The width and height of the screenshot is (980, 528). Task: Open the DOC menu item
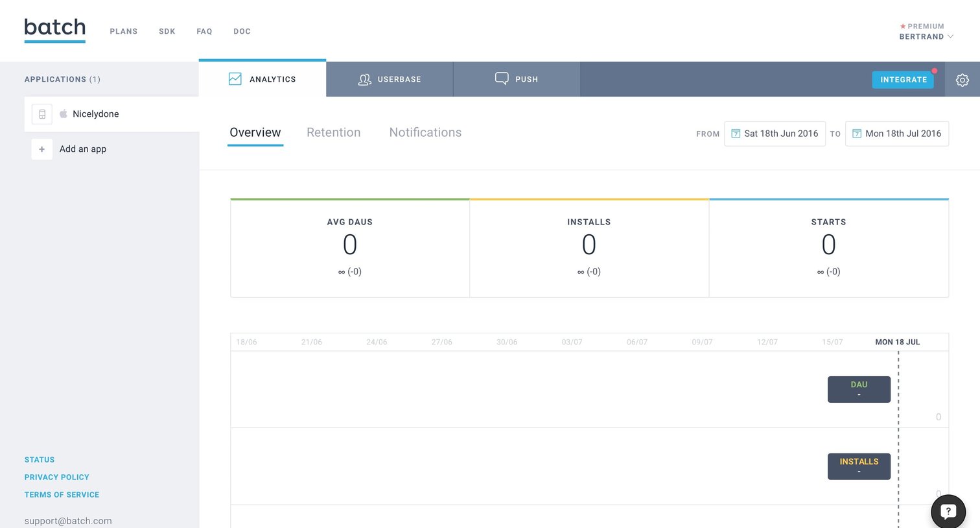pyautogui.click(x=242, y=31)
